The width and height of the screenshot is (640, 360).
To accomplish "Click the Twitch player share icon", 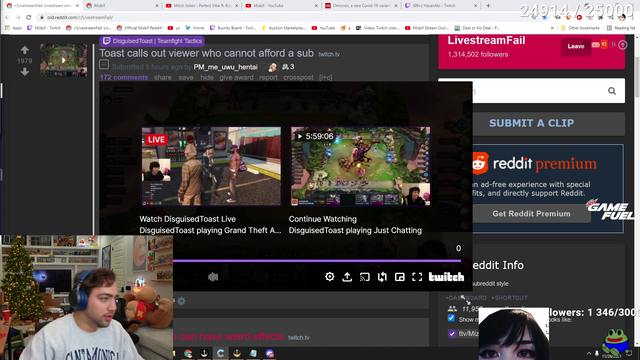I will [x=347, y=277].
